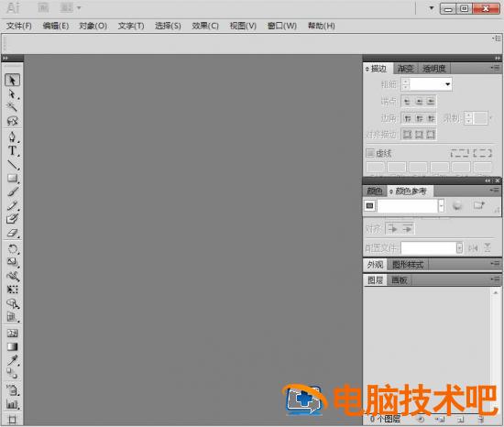
Task: Select the Type tool
Action: [12, 150]
